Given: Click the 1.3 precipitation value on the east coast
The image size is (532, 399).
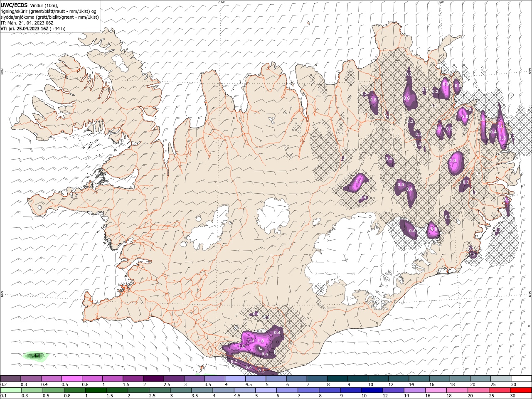Looking at the screenshot, I should (x=502, y=138).
